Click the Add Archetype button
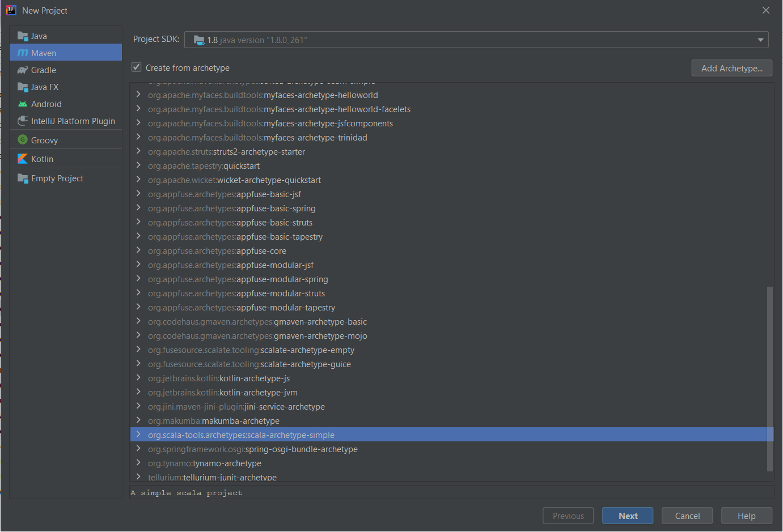The height and width of the screenshot is (532, 783). pos(731,67)
